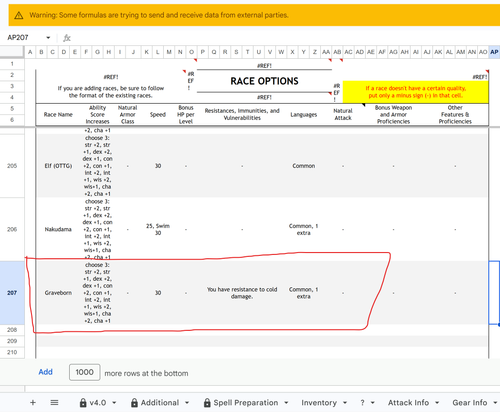Viewport: 500px width, 412px height.
Task: Select row 1 header
Action: [12, 63]
